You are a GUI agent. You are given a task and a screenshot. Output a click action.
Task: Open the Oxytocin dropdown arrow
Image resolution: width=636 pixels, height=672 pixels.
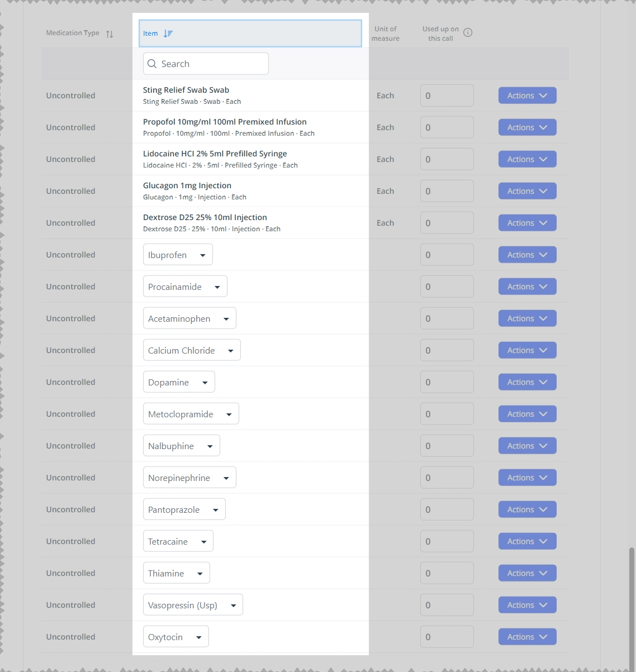click(199, 637)
